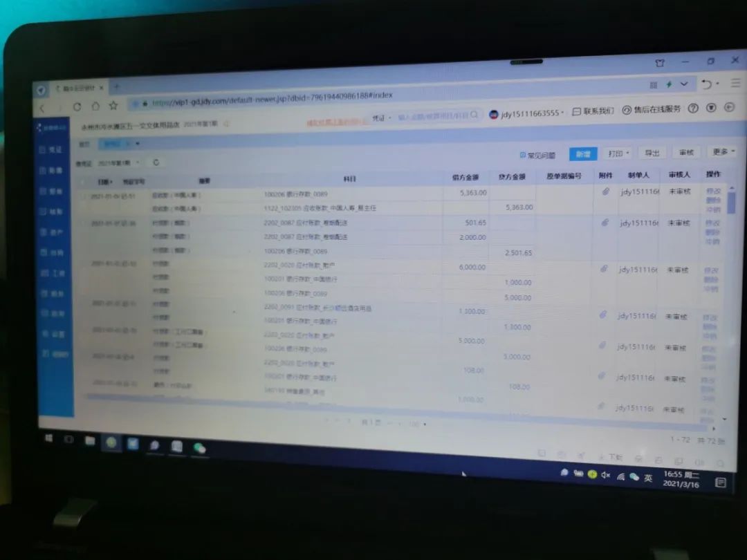
Task: Open a new browser tab with plus
Action: (117, 86)
